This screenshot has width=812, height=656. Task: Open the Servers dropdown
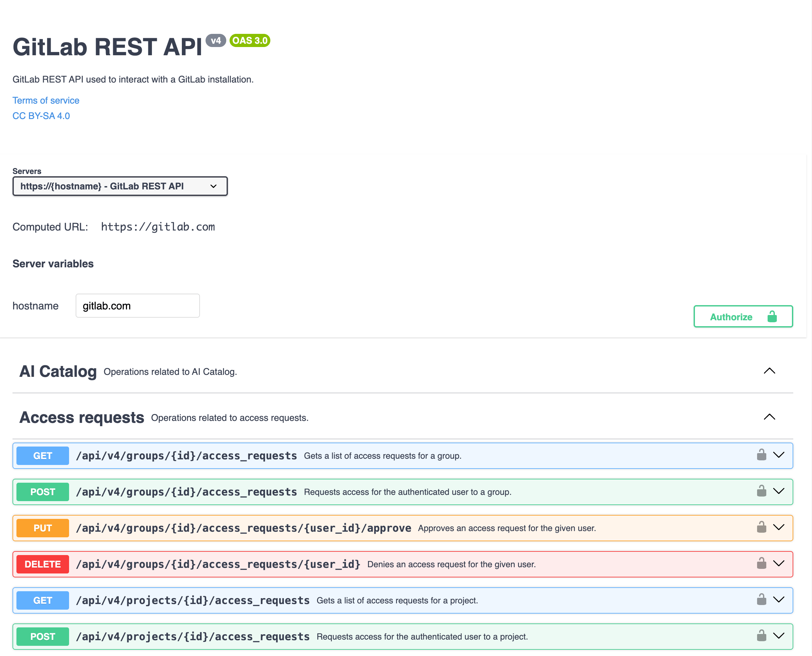pyautogui.click(x=120, y=186)
